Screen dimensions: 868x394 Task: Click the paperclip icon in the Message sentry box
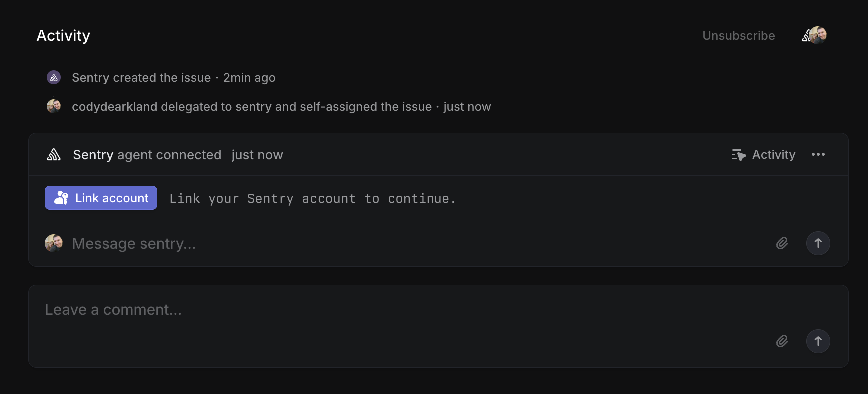(782, 243)
